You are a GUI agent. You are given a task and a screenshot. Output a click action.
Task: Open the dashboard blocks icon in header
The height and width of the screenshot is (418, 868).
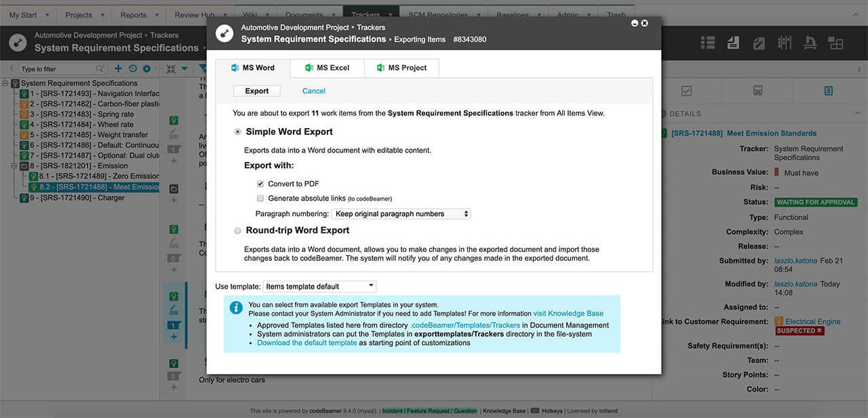pos(835,43)
